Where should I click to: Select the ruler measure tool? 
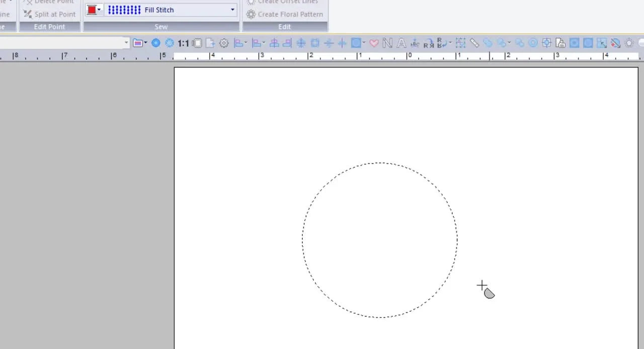click(474, 43)
